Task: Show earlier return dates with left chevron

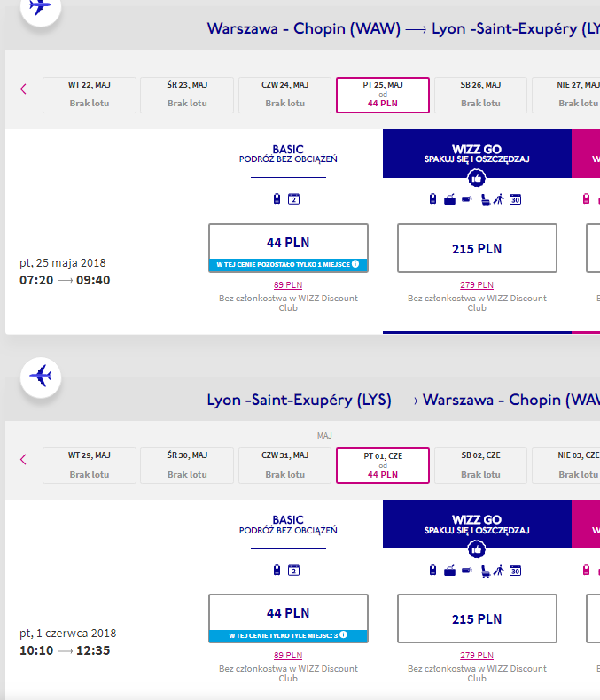Action: (x=23, y=459)
